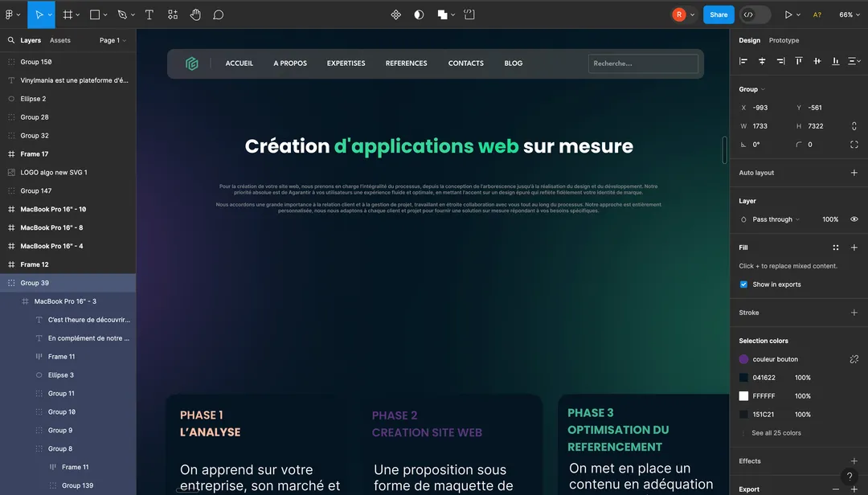868x495 pixels.
Task: Present the prototype with play button
Action: (788, 14)
